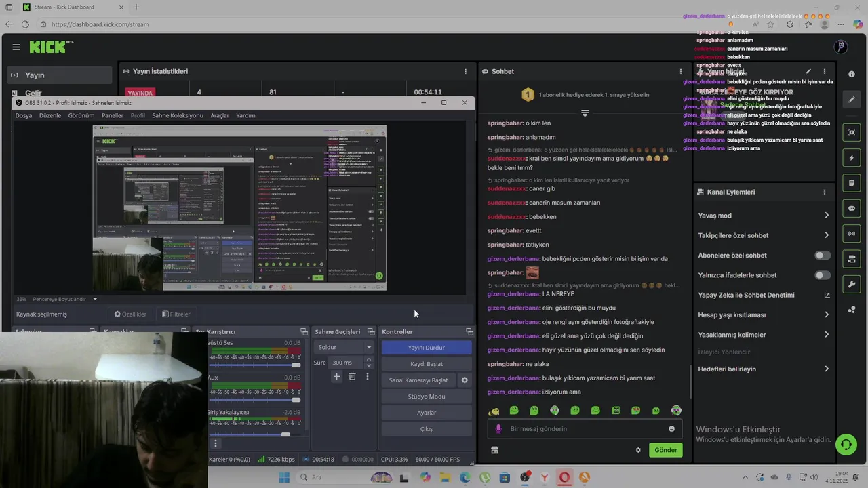Open Kick sidebar hamburger menu

click(x=16, y=47)
